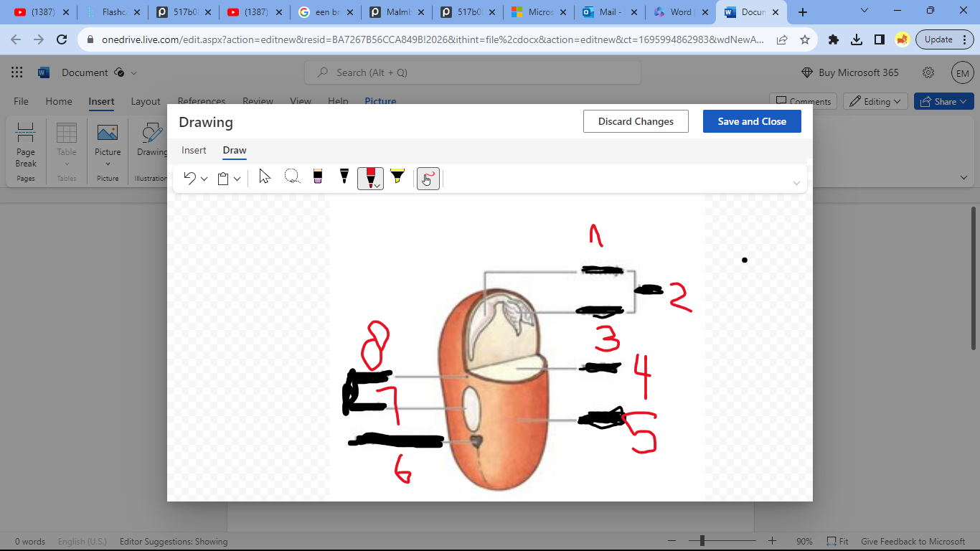The image size is (980, 551).
Task: Switch to the Layout ribbon tab
Action: coord(146,101)
